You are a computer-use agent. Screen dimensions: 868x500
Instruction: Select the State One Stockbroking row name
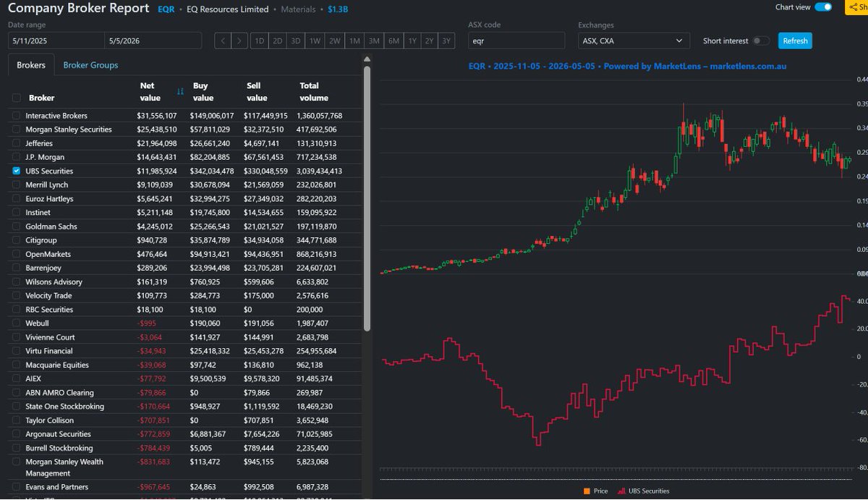pos(64,407)
